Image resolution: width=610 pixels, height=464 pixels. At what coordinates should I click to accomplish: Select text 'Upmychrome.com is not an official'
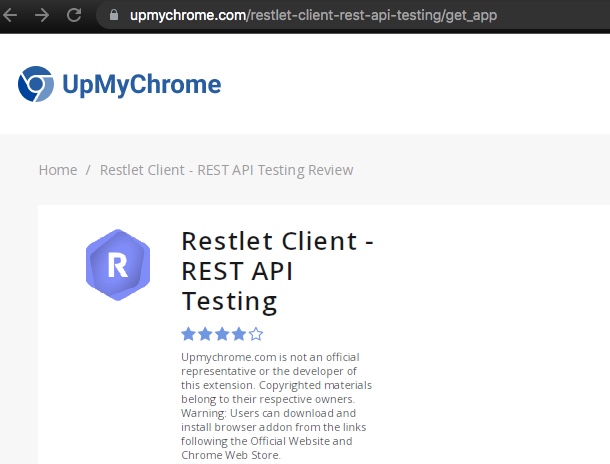click(x=270, y=357)
